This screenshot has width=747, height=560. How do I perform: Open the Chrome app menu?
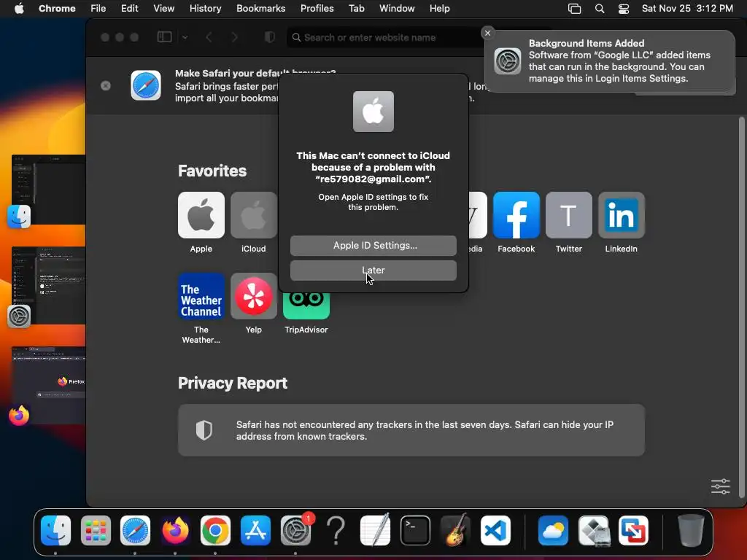pyautogui.click(x=57, y=9)
